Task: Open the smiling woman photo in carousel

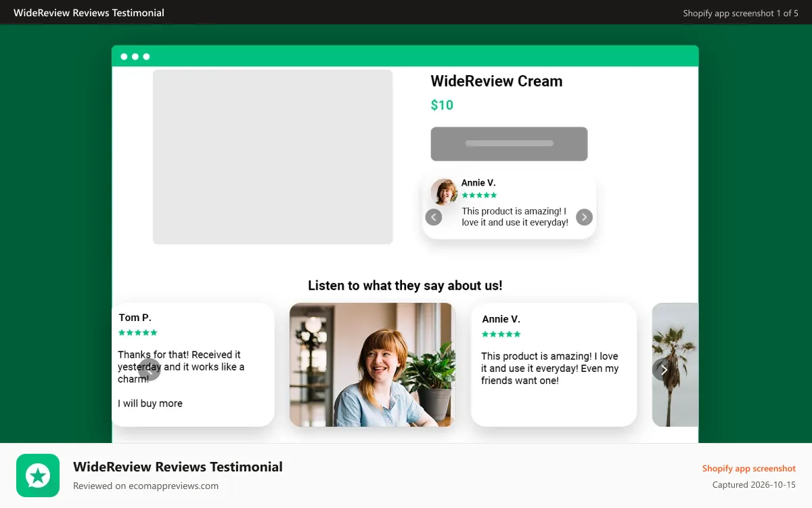Action: (x=372, y=364)
